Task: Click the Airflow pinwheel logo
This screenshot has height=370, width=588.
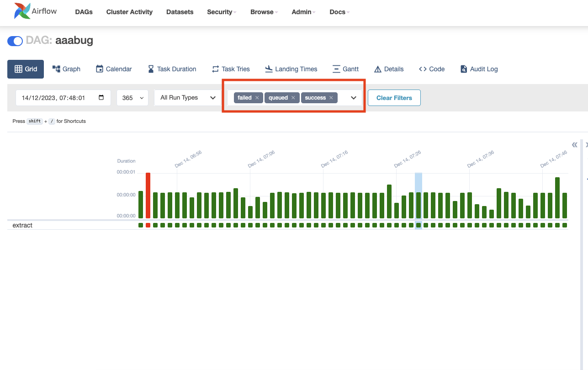Action: click(22, 11)
